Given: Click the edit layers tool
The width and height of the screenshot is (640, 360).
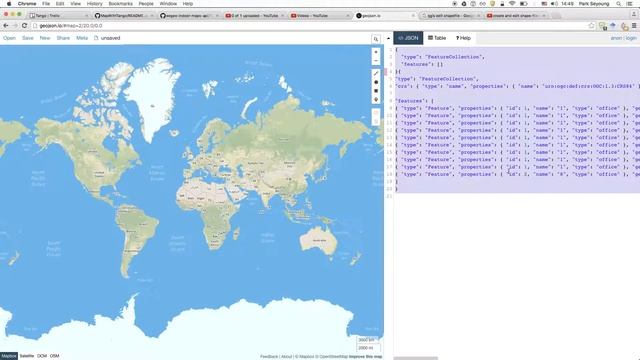Looking at the screenshot, I should (x=376, y=113).
